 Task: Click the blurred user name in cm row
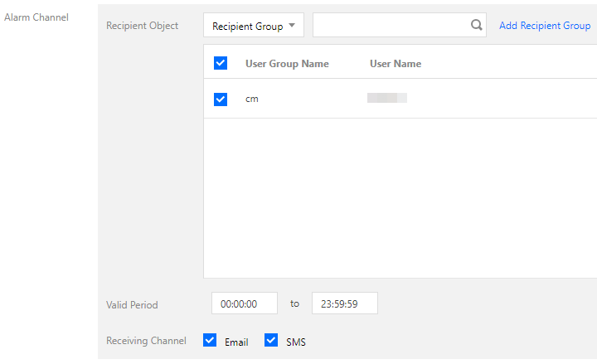tap(387, 99)
